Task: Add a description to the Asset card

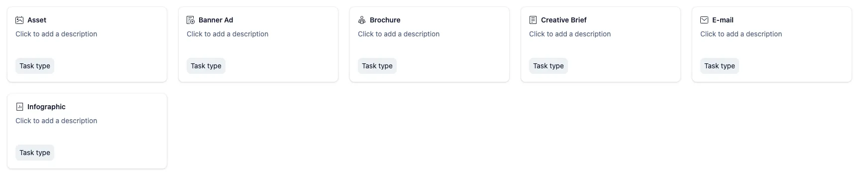Action: [56, 34]
